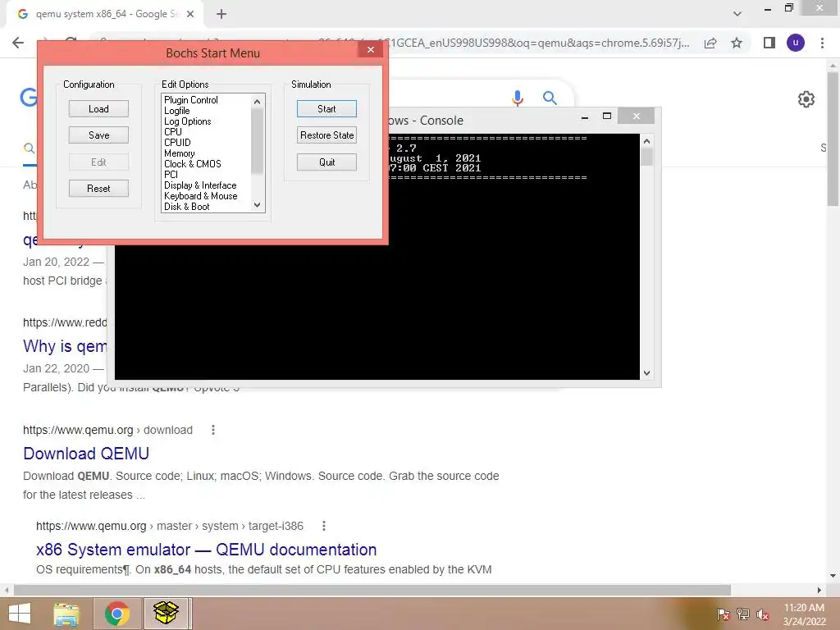Select CPU entry in Edit Options

point(173,132)
